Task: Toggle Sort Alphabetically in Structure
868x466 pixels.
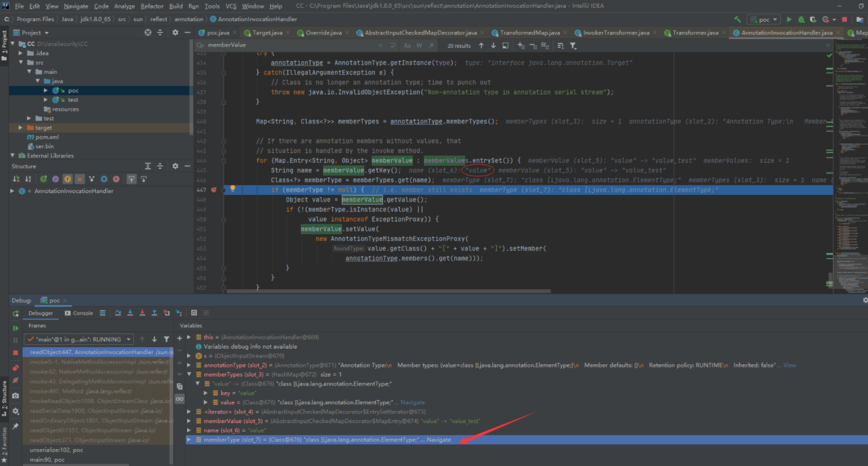Action: [28, 179]
